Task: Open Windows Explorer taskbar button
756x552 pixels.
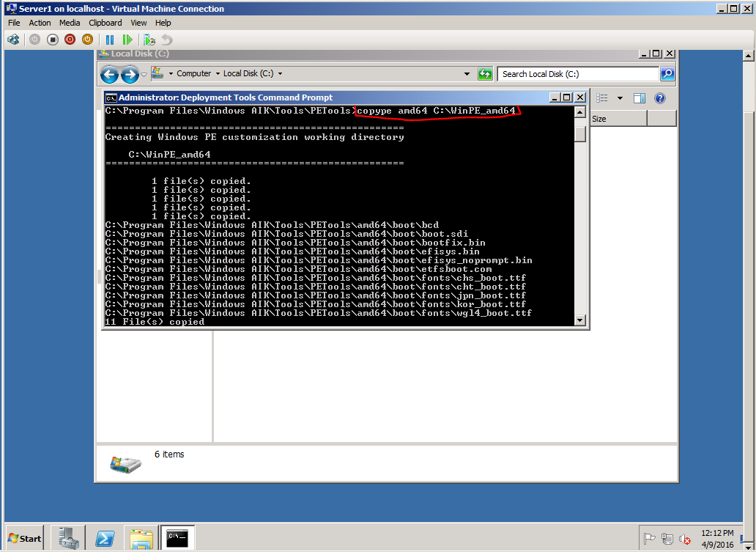Action: 141,538
